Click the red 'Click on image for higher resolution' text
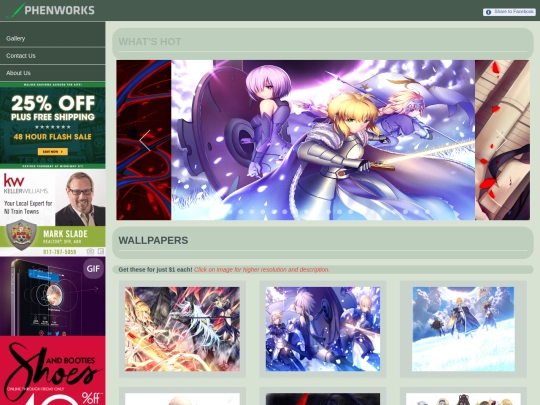The height and width of the screenshot is (405, 540). [x=261, y=270]
